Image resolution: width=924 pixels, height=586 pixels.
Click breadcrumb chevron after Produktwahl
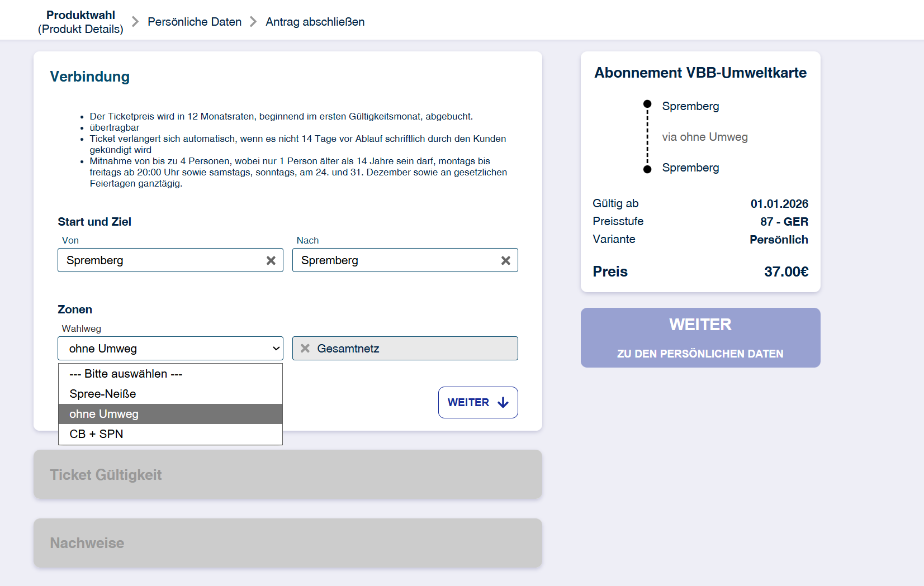pyautogui.click(x=135, y=22)
